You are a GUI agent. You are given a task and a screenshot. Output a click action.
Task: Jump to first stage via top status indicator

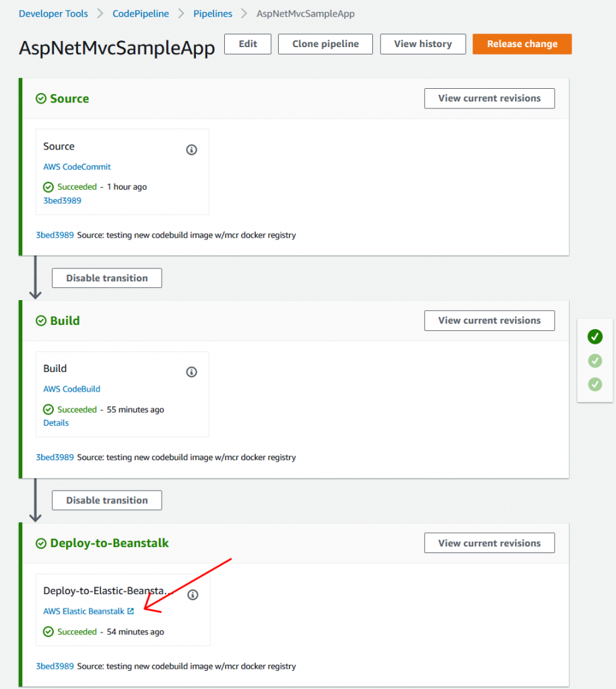click(x=595, y=336)
